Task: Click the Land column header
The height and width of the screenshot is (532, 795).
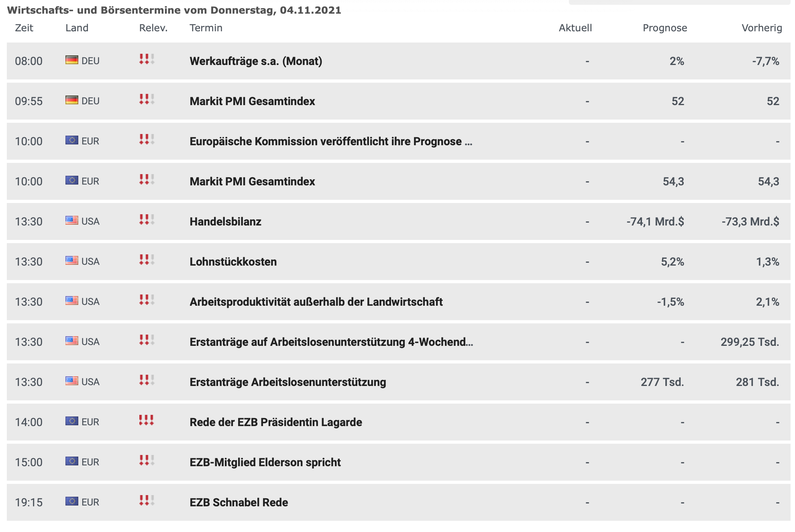Action: click(x=77, y=28)
